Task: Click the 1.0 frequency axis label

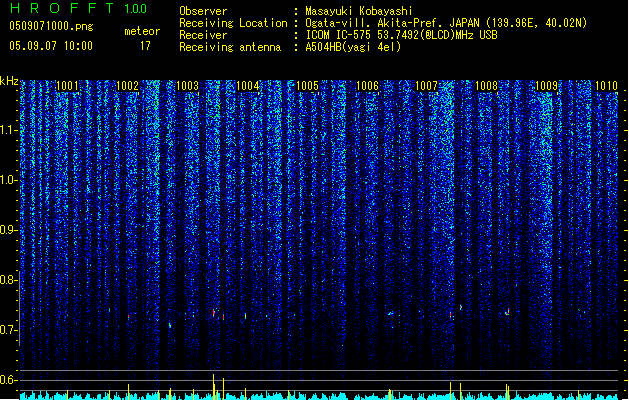Action: [x=8, y=180]
